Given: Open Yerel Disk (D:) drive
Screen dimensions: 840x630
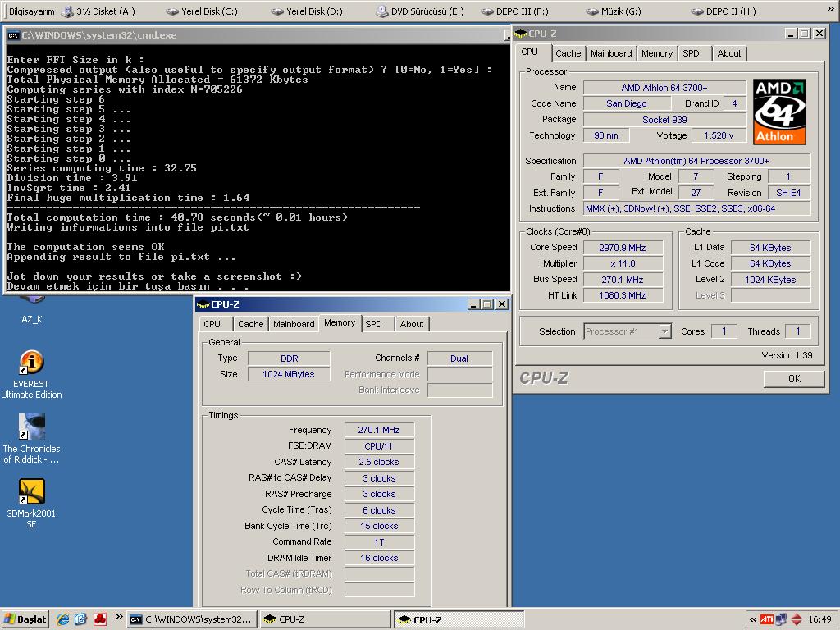Looking at the screenshot, I should 307,11.
